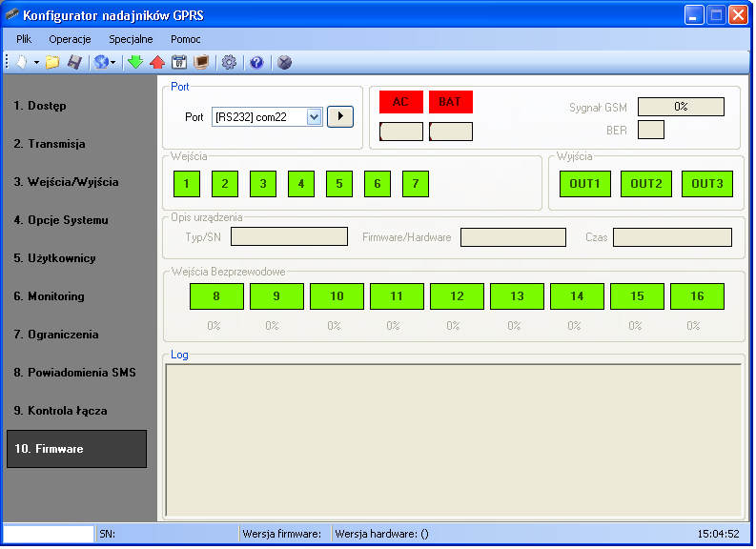Toggle input 1 indicator

click(187, 184)
